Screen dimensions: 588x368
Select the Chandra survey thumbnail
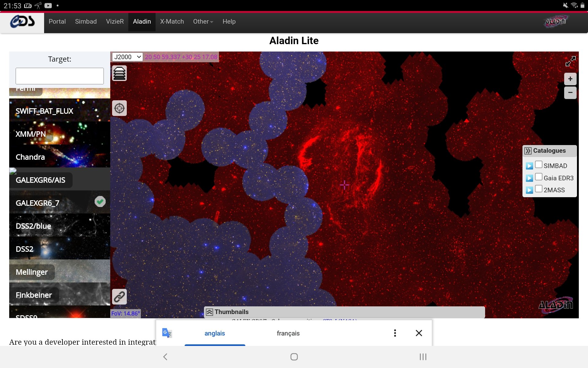coord(60,156)
